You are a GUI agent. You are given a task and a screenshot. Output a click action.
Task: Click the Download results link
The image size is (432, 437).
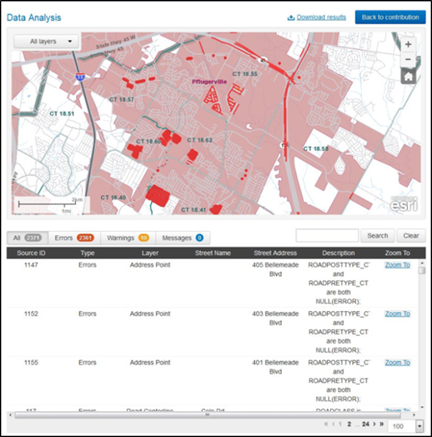click(321, 17)
